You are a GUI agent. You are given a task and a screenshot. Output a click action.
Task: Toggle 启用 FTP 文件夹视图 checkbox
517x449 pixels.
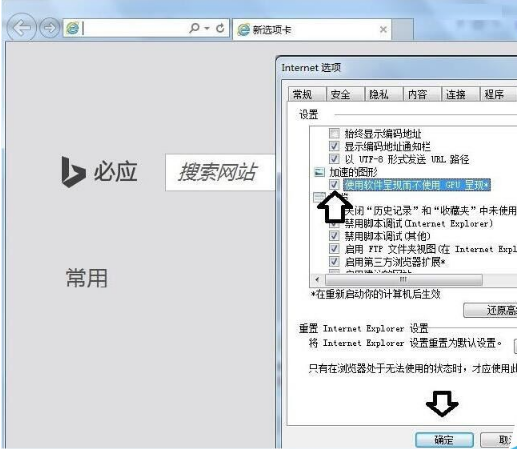tap(334, 249)
